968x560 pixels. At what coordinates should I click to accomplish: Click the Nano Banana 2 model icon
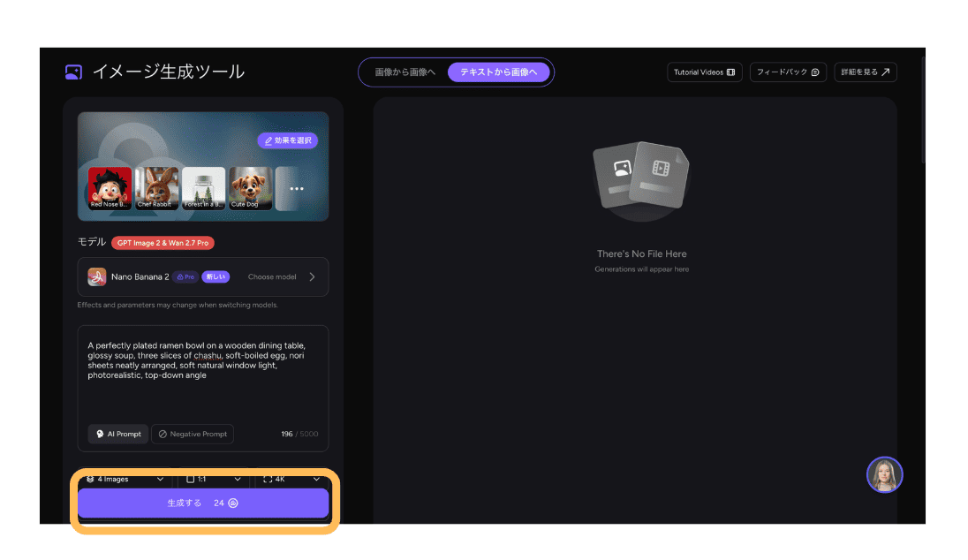click(97, 276)
